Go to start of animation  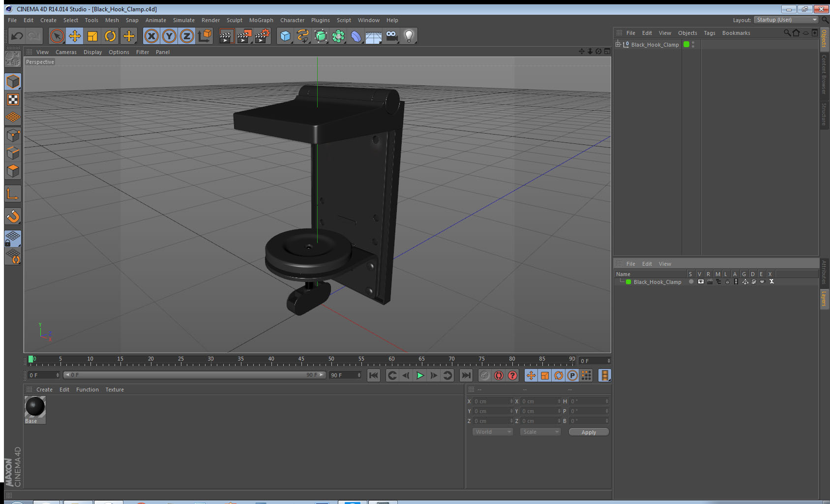click(x=374, y=375)
